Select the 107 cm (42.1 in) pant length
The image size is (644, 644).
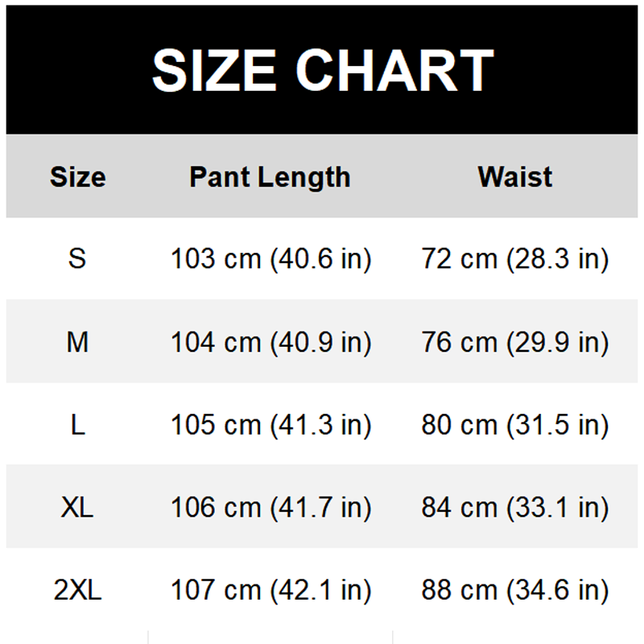(x=270, y=591)
